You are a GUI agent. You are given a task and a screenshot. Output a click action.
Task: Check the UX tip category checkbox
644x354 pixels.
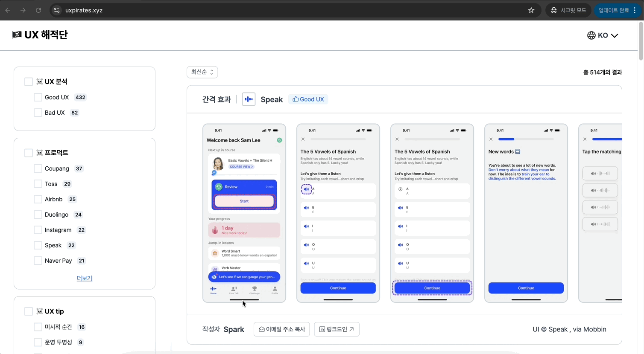(x=29, y=311)
